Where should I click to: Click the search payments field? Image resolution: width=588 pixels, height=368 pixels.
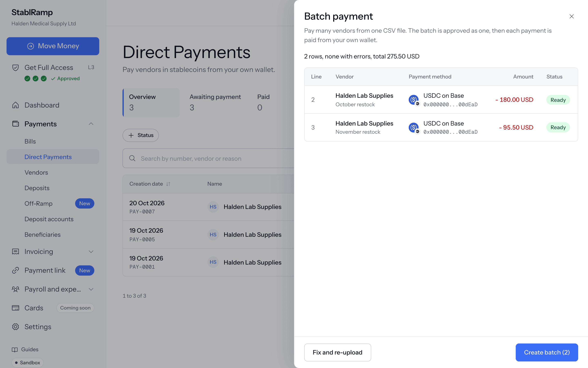tap(208, 158)
